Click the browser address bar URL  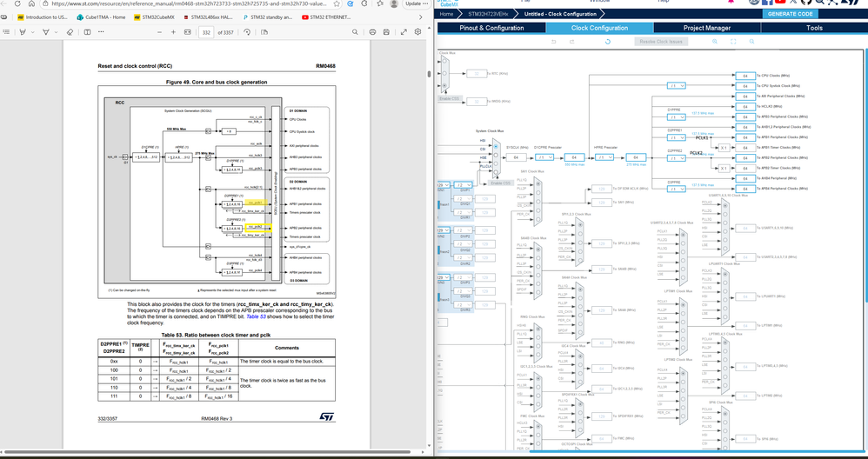point(188,3)
